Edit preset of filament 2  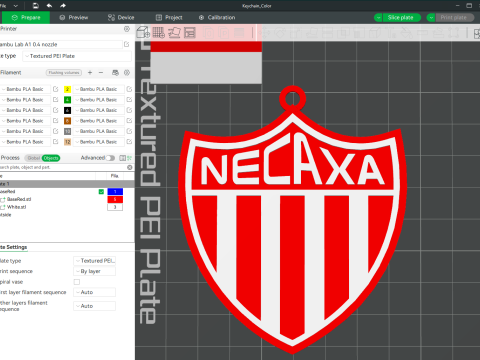pyautogui.click(x=129, y=89)
